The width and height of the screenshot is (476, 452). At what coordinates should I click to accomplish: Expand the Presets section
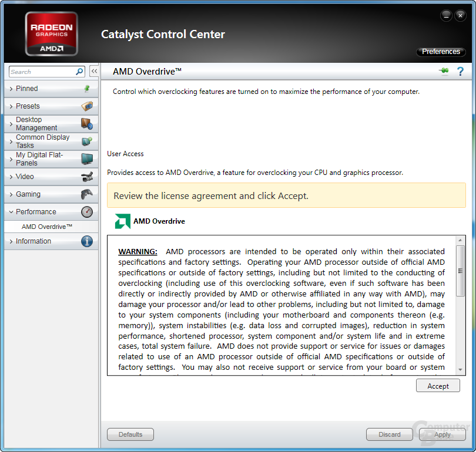[51, 106]
